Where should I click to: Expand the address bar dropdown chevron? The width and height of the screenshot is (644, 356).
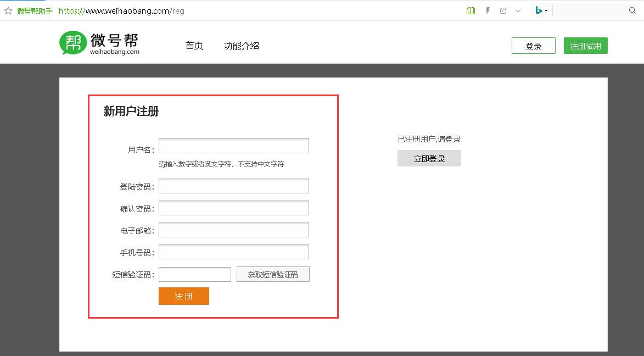(x=518, y=10)
